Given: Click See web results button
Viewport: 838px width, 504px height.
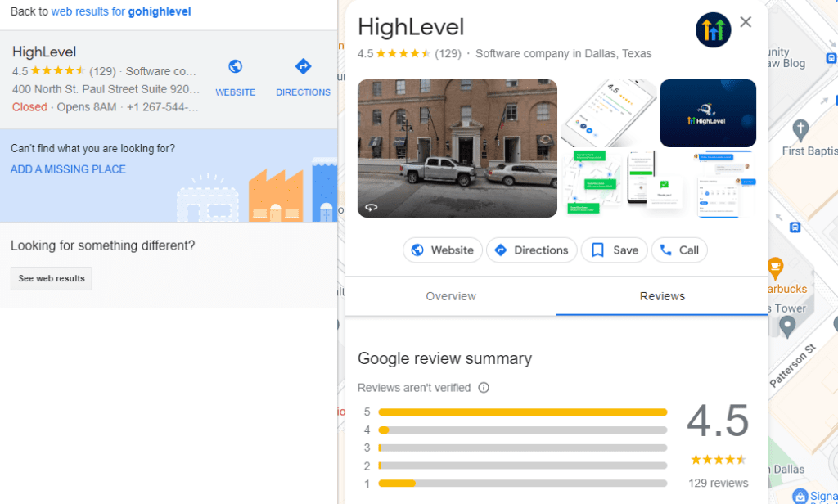Looking at the screenshot, I should [x=52, y=278].
